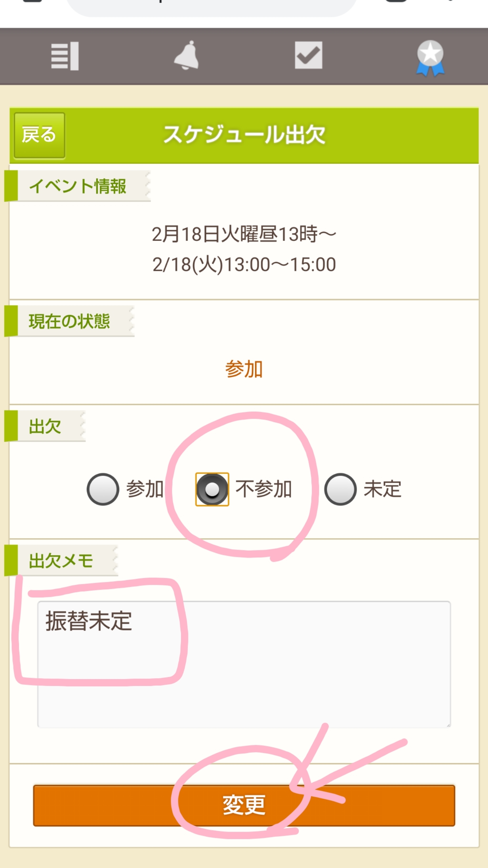Click the orange 参加 current status text
The width and height of the screenshot is (488, 868).
pos(244,369)
